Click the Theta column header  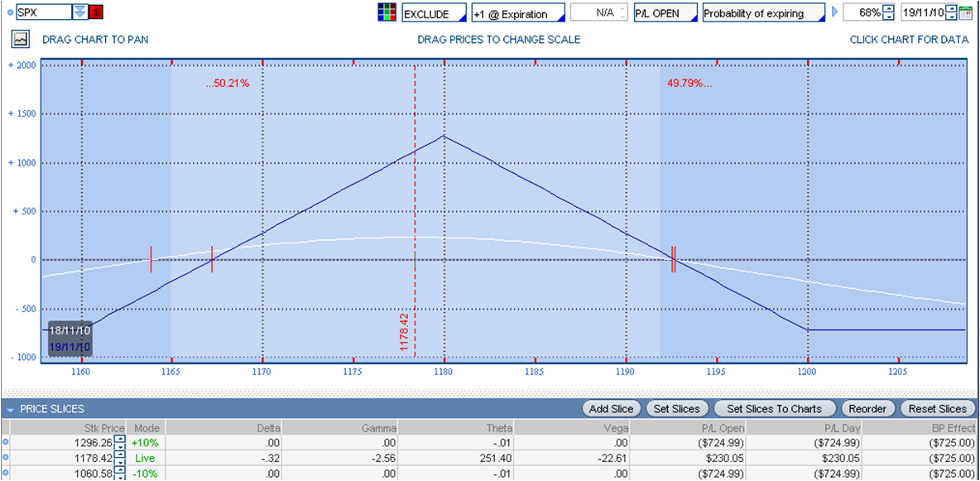coord(455,428)
